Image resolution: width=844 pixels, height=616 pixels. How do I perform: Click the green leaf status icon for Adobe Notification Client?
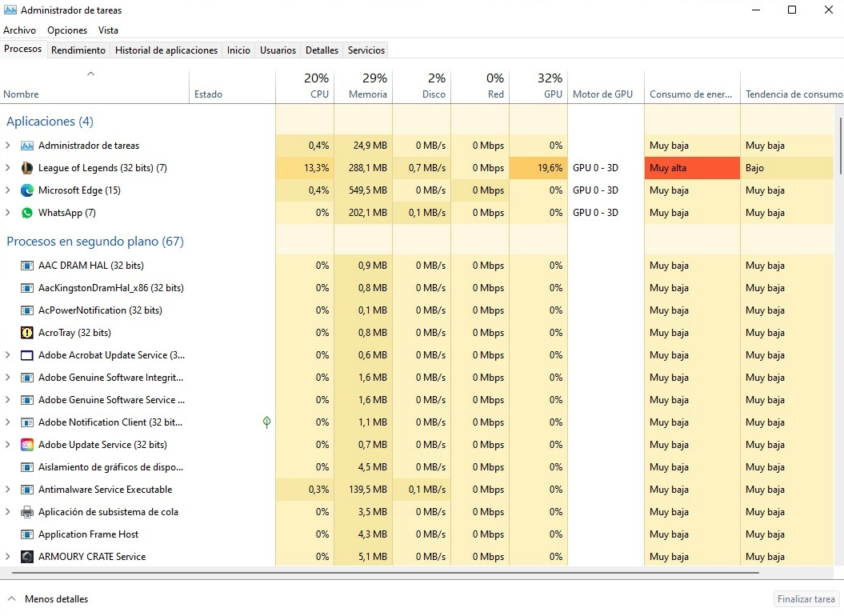[266, 422]
